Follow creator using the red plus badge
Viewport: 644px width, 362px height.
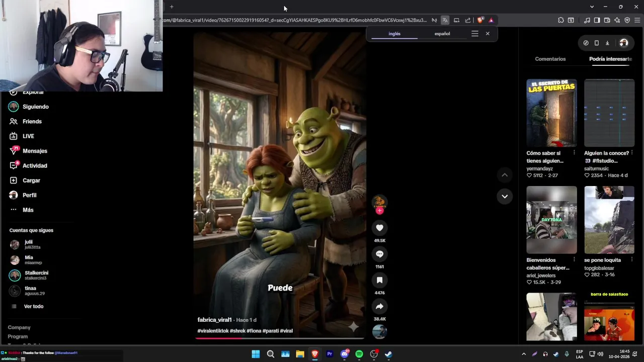pyautogui.click(x=379, y=211)
